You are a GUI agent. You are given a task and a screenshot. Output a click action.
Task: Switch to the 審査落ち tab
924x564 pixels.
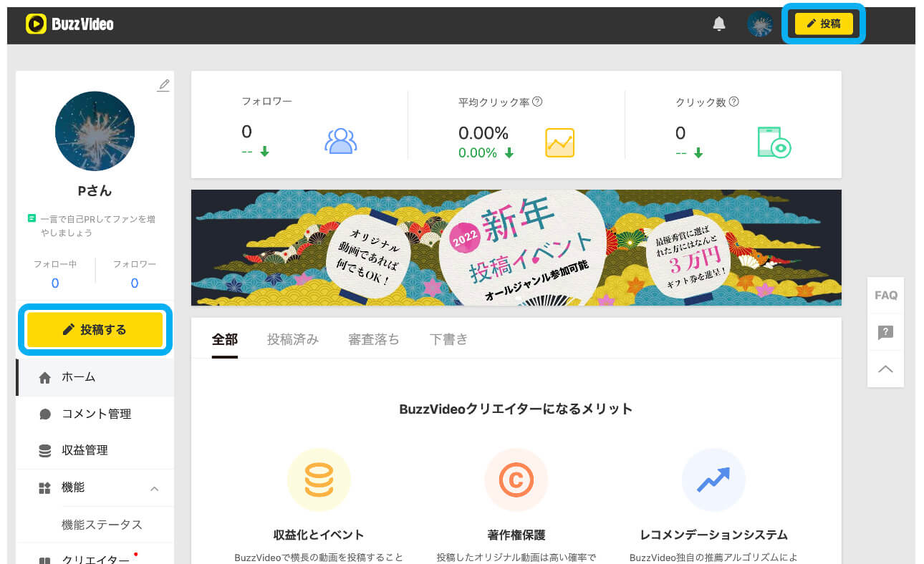(373, 339)
